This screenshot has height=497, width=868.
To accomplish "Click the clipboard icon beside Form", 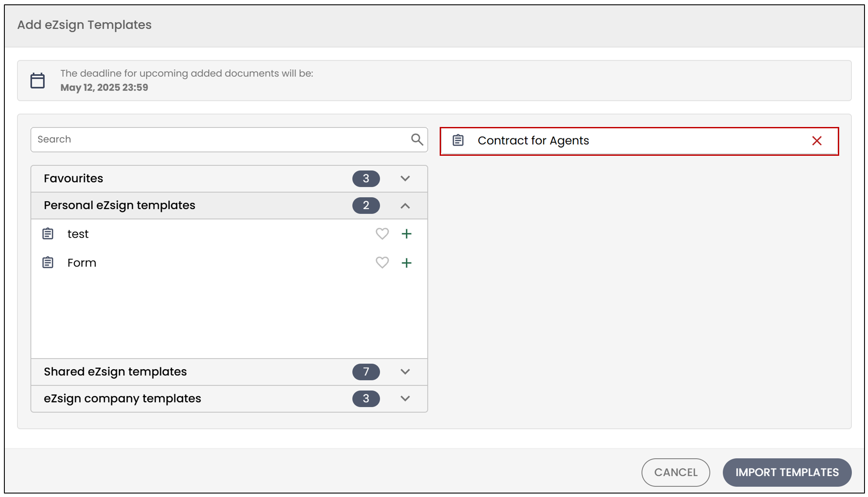I will 48,263.
